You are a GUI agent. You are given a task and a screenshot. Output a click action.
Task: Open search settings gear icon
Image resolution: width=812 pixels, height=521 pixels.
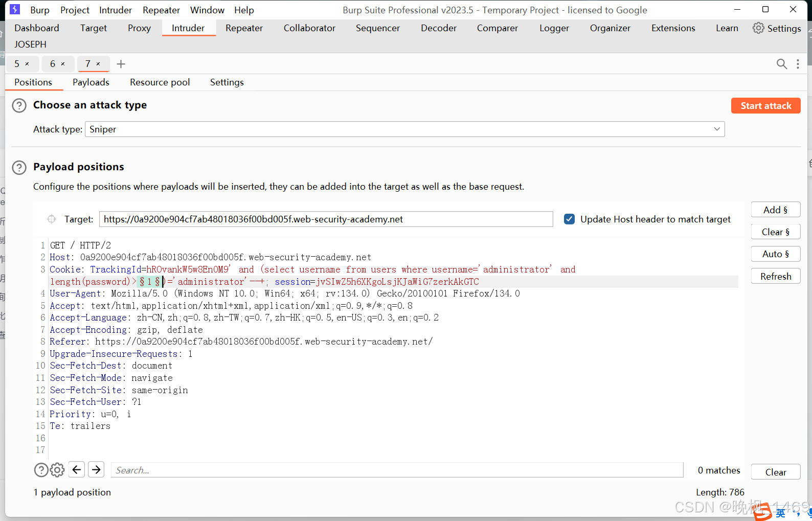(57, 469)
